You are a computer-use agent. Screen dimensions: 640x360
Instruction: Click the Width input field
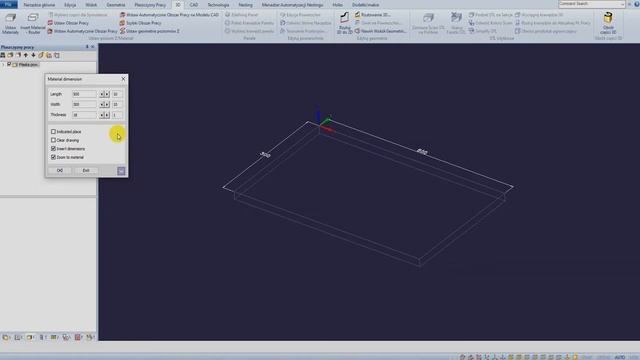point(84,104)
